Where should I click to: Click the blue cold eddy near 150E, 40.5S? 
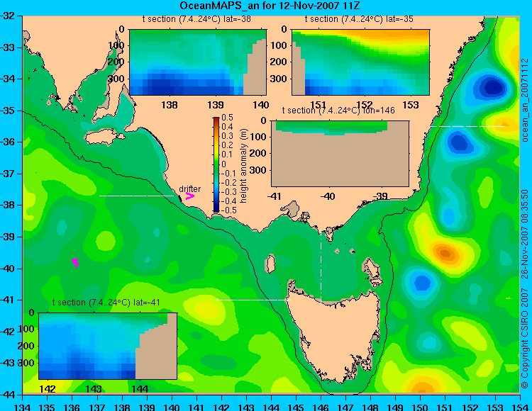pyautogui.click(x=421, y=282)
